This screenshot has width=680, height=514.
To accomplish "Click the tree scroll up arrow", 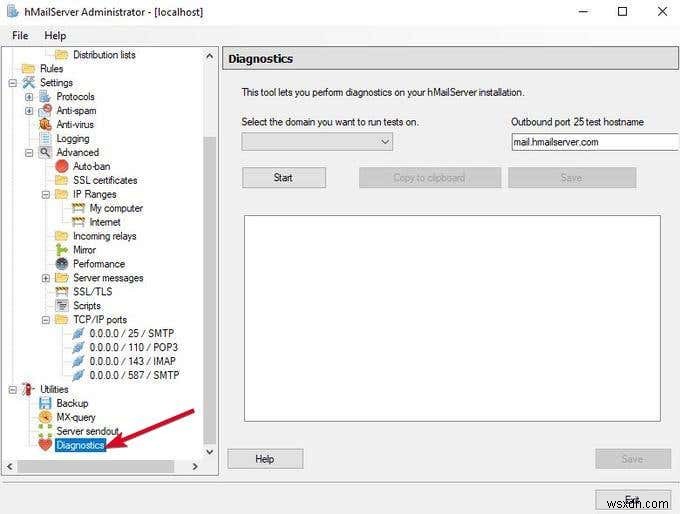I will coord(209,56).
